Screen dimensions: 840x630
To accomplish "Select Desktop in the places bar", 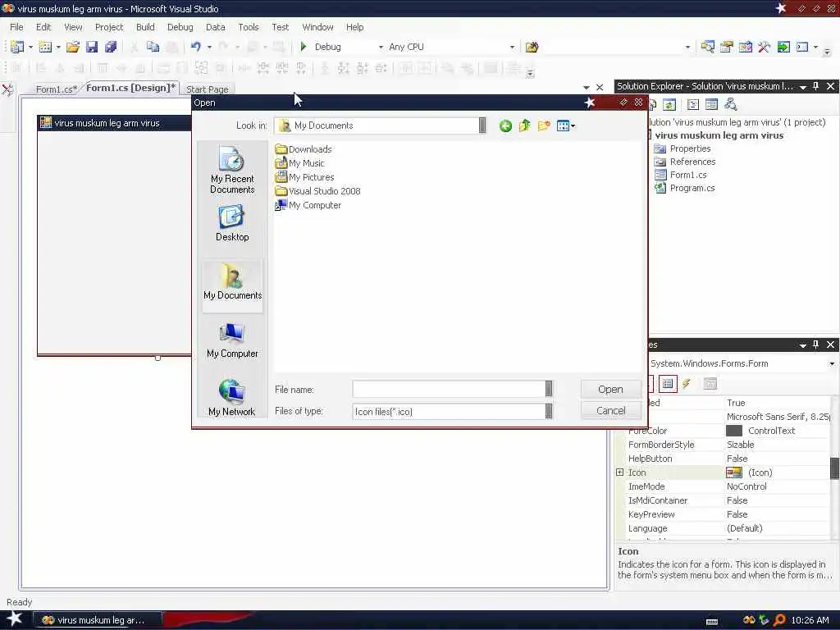I will (x=232, y=223).
